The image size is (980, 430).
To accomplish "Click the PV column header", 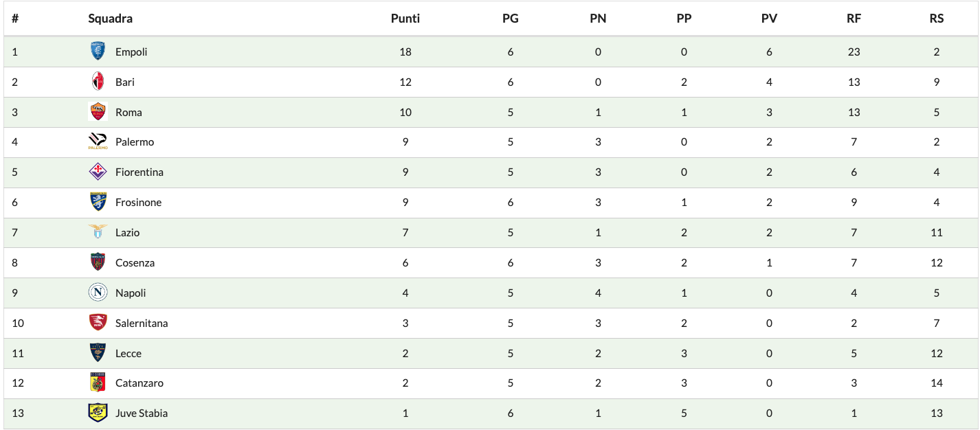I will point(769,19).
